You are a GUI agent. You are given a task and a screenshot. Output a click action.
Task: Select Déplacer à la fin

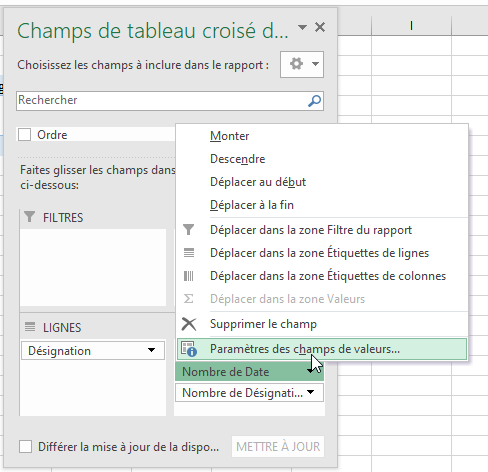point(322,205)
